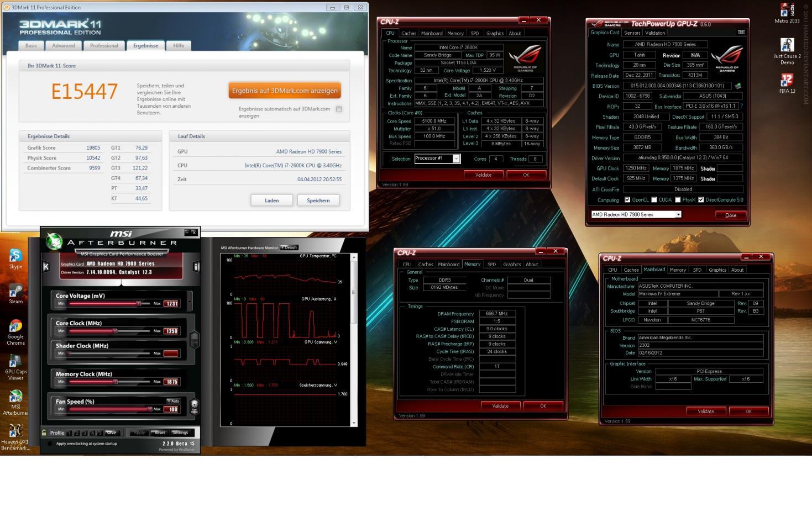Click the hardware monitor vertical scrollbar
The image size is (812, 517).
point(354,339)
